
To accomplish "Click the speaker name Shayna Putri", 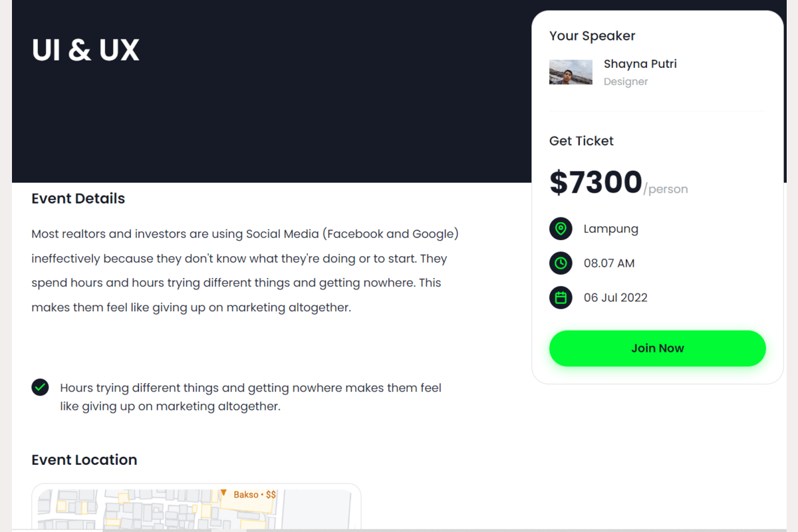I will [640, 64].
